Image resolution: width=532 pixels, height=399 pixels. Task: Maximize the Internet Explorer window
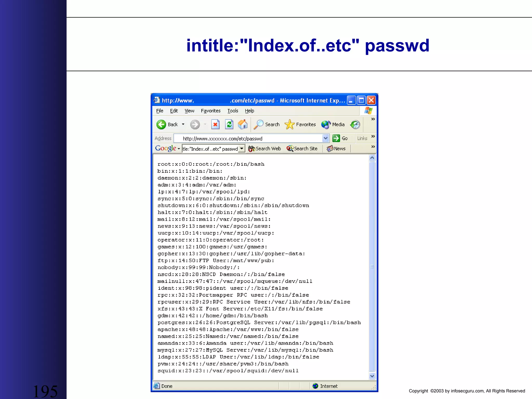coord(361,100)
